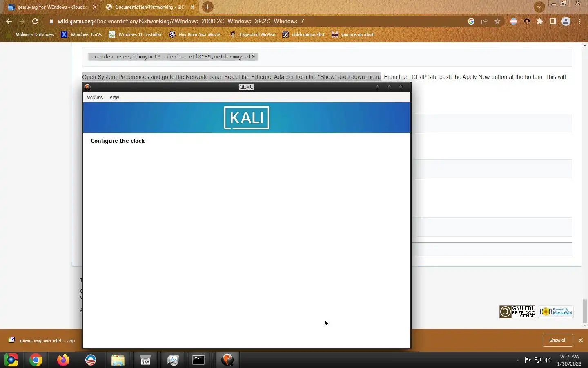Close the downloads bar

580,340
